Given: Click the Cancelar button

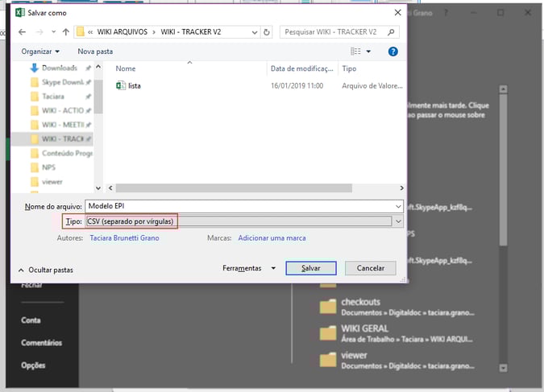Looking at the screenshot, I should coord(371,268).
